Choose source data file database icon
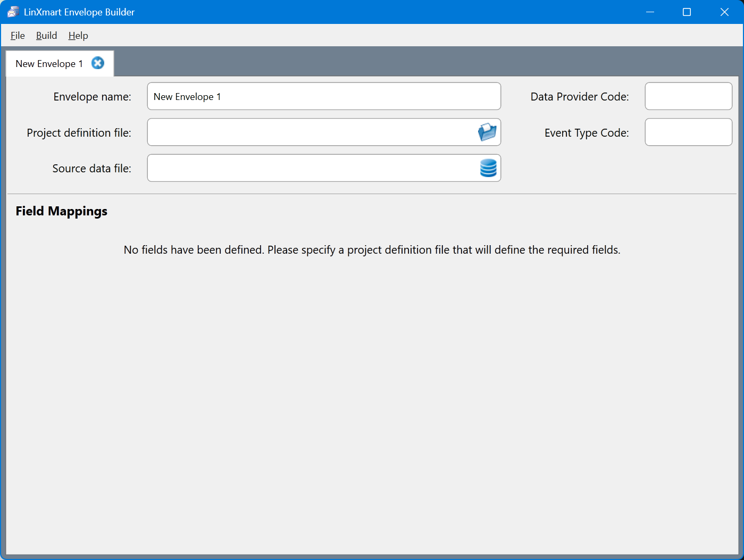 click(488, 168)
